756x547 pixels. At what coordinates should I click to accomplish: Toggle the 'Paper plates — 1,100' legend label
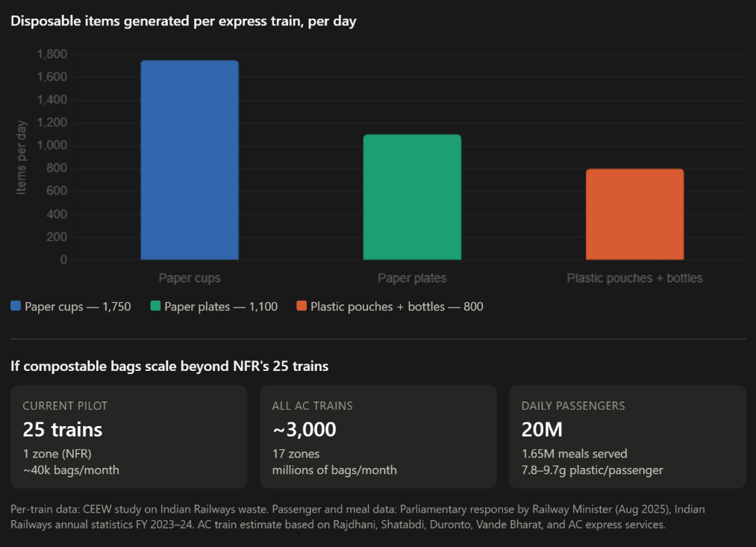[221, 307]
